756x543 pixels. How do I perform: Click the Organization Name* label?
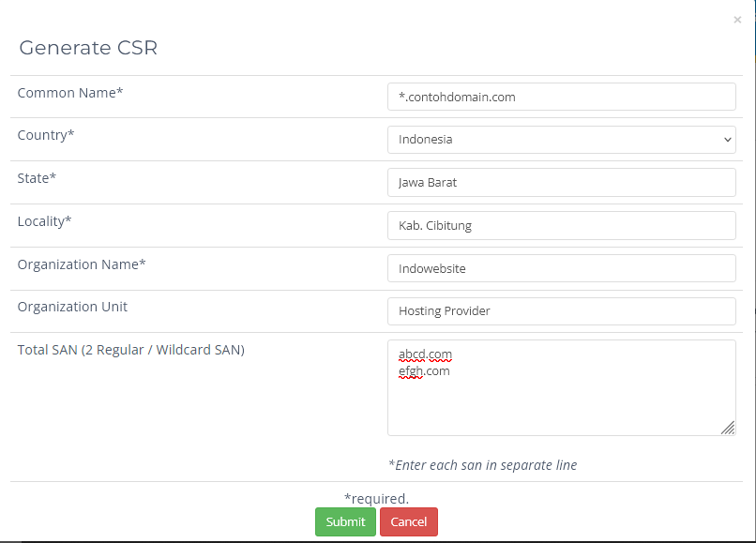pos(82,264)
